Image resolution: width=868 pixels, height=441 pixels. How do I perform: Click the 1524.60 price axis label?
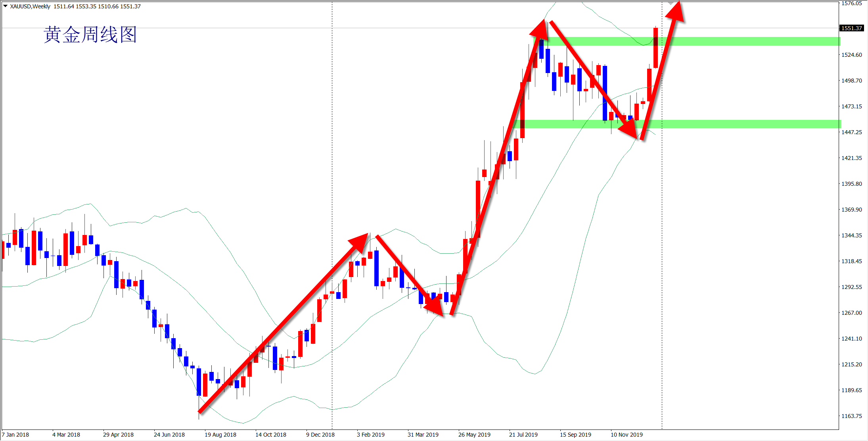pos(852,55)
